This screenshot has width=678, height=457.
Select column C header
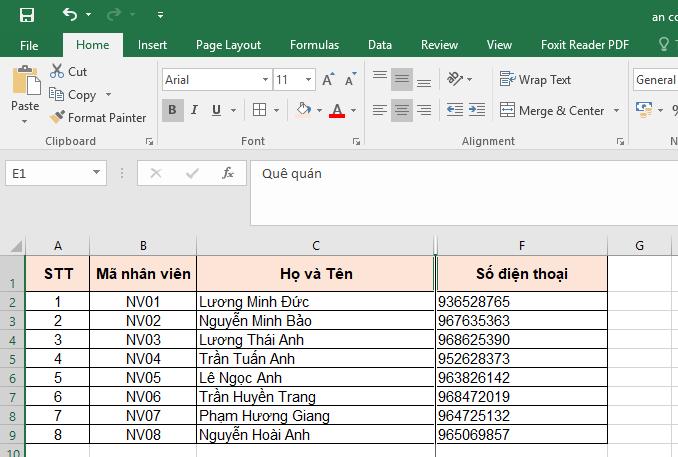[x=316, y=246]
